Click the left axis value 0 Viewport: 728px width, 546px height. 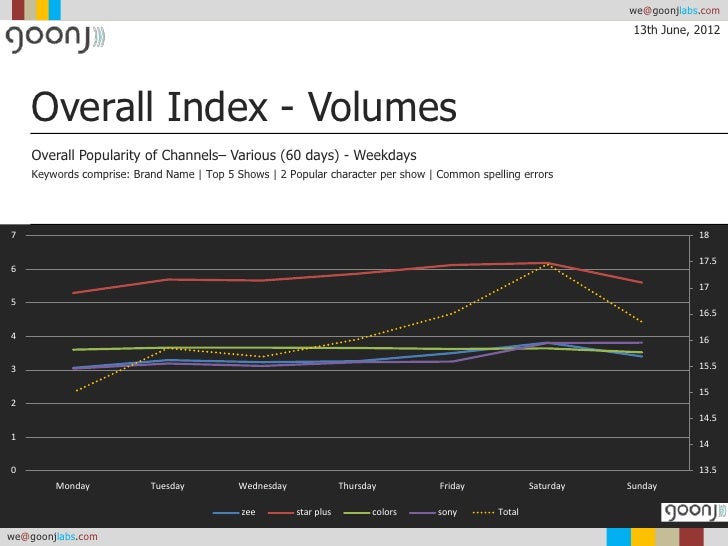tap(13, 470)
